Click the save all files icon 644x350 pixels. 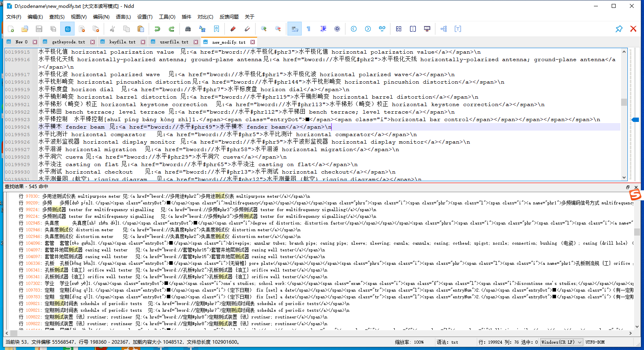pyautogui.click(x=53, y=29)
